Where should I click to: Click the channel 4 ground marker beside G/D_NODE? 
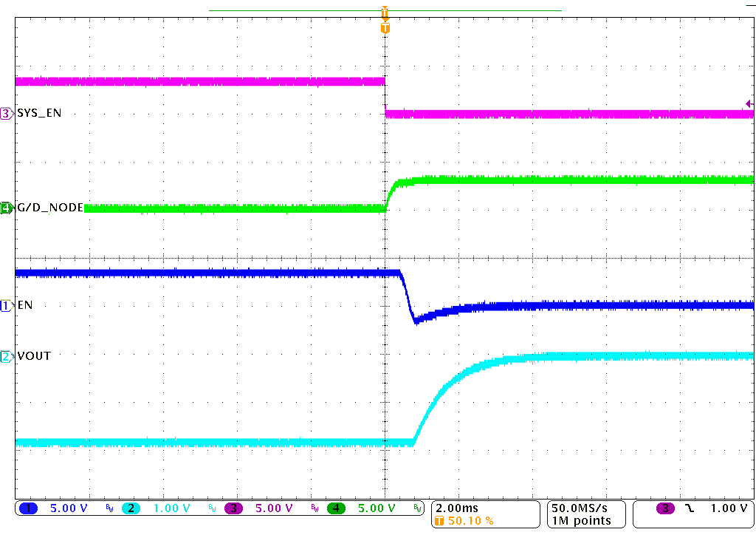coord(7,208)
